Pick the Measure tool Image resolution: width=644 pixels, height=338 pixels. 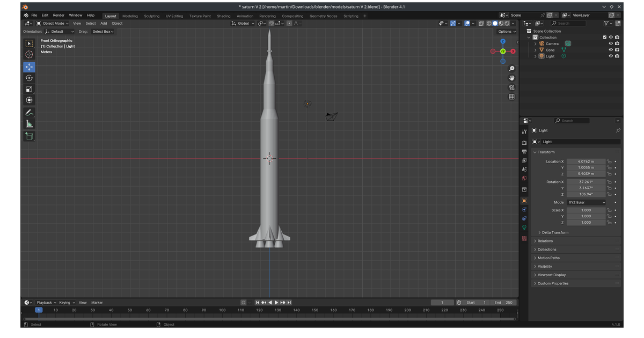coord(29,124)
